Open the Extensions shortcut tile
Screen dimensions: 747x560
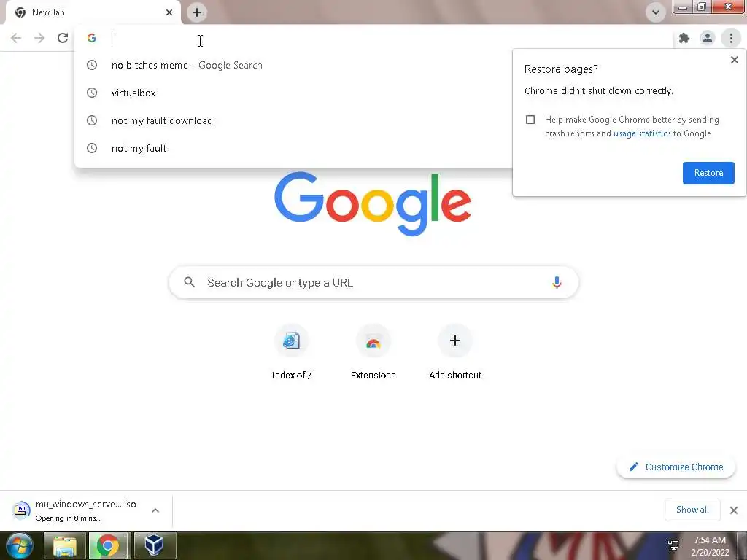click(373, 352)
